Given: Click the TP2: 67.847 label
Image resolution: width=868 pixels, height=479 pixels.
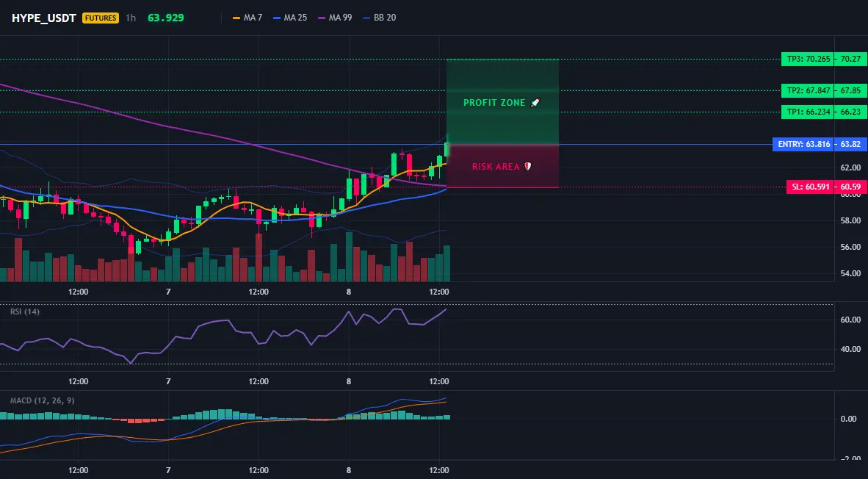Looking at the screenshot, I should (x=809, y=90).
